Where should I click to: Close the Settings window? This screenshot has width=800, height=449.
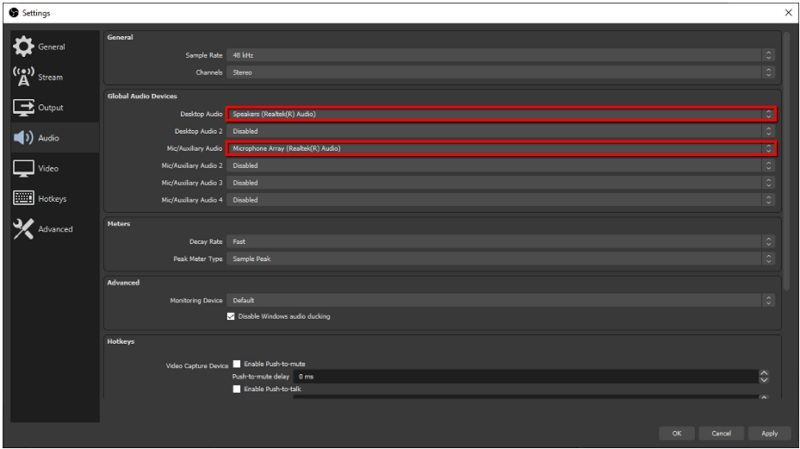(788, 13)
